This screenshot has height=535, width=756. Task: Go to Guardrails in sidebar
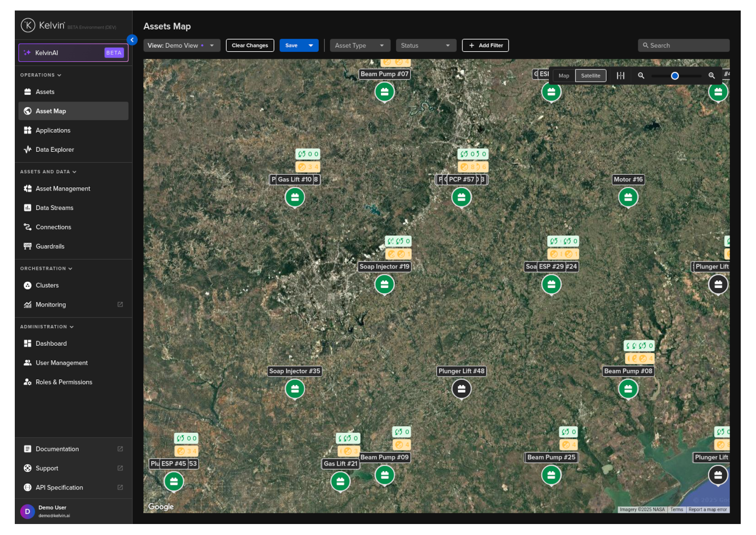50,246
